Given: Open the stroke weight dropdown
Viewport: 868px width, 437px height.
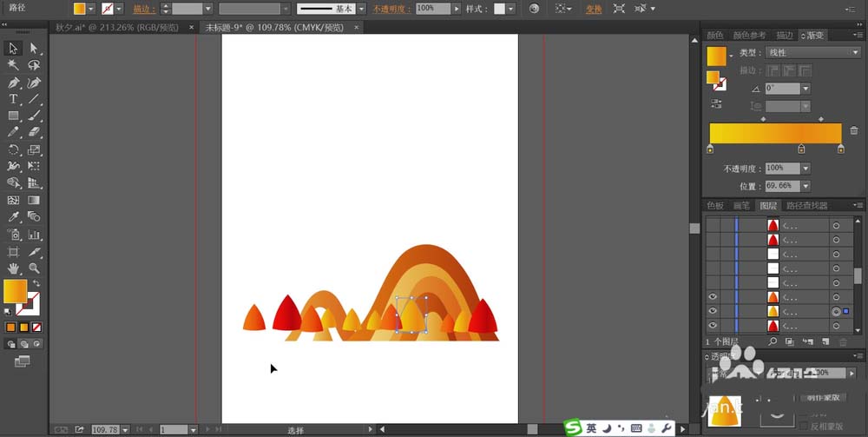Looking at the screenshot, I should click(207, 9).
